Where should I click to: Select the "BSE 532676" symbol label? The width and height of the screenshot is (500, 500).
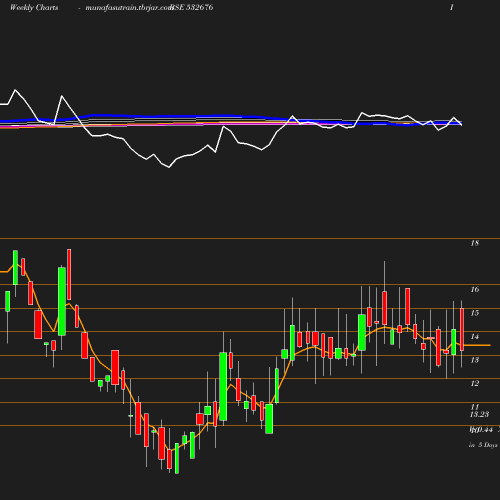click(x=192, y=7)
